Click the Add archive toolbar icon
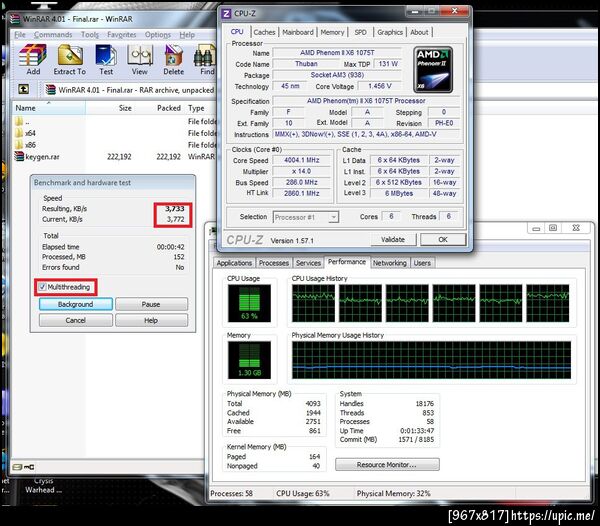The width and height of the screenshot is (600, 526). pos(33,55)
